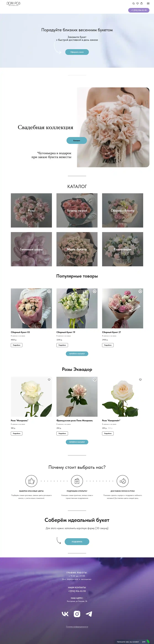Open the search icon in header
154x644 pixels.
pos(133,4)
